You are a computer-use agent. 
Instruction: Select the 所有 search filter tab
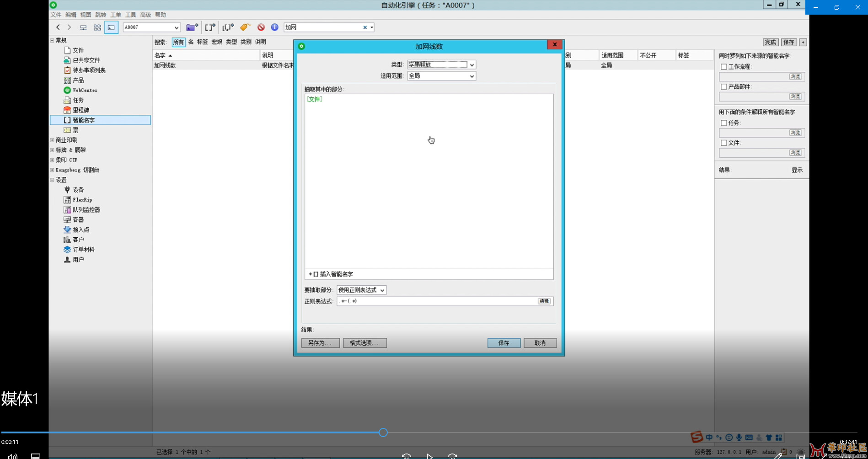[178, 42]
